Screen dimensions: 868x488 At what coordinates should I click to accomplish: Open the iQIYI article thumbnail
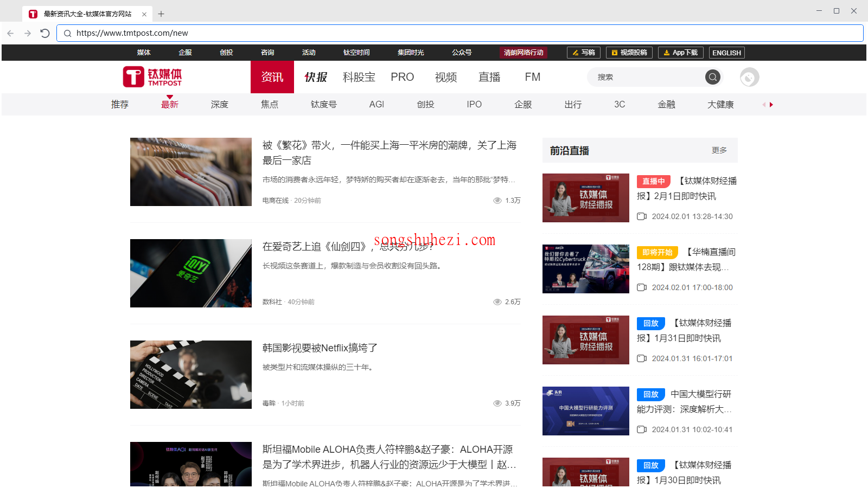coord(191,273)
